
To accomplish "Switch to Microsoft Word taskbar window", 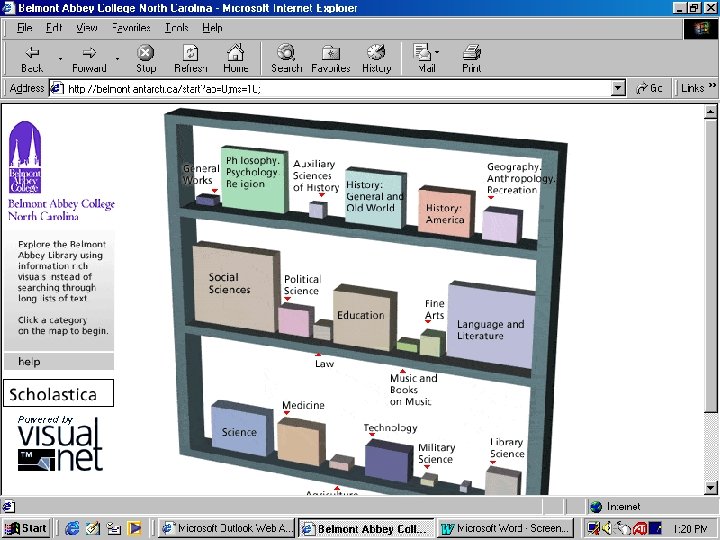I will click(x=505, y=529).
